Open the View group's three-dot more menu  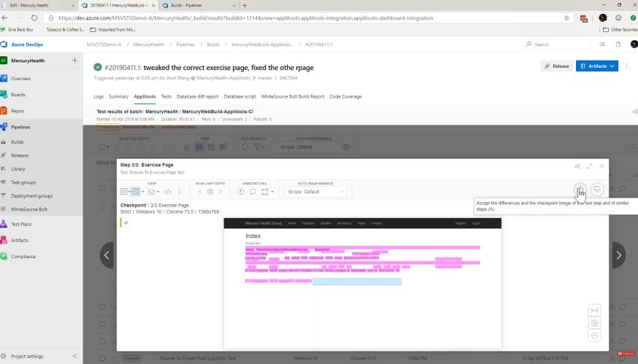(180, 192)
